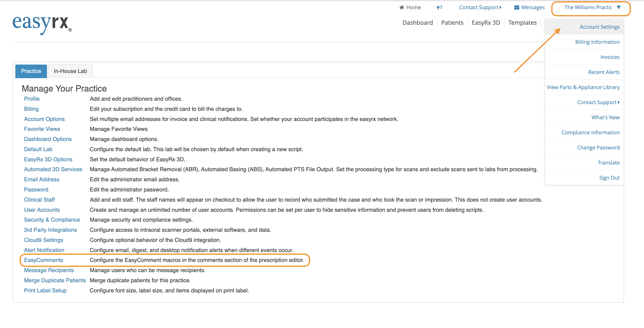Click text 'Manage dashboard options.'
The width and height of the screenshot is (644, 328).
[124, 139]
